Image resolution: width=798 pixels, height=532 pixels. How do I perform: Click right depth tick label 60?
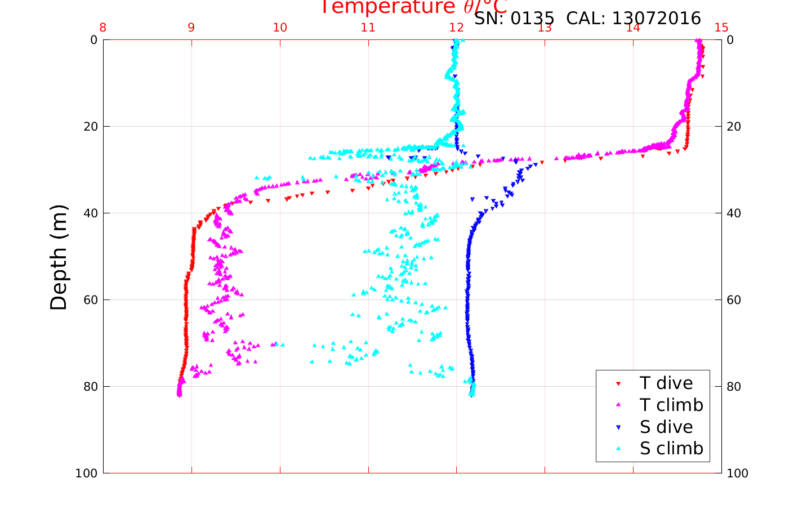point(734,300)
